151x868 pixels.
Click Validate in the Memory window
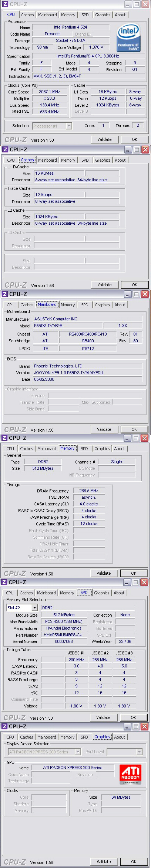(104, 573)
